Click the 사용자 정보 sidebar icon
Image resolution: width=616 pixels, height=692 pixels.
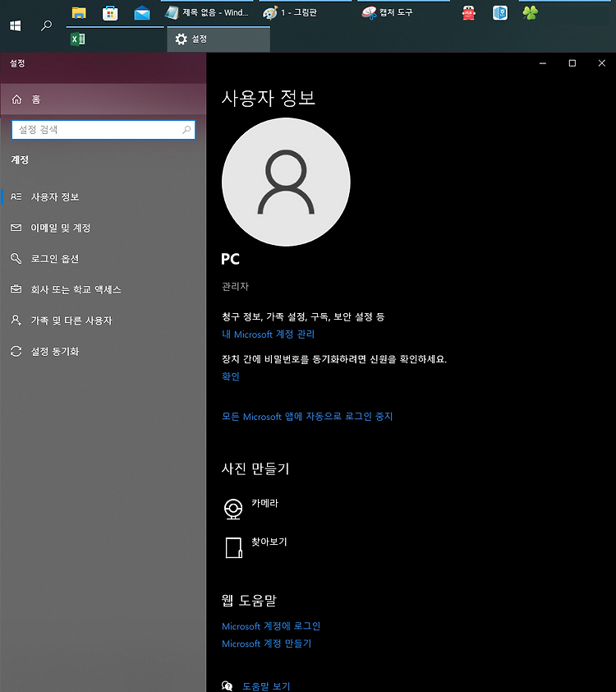16,196
